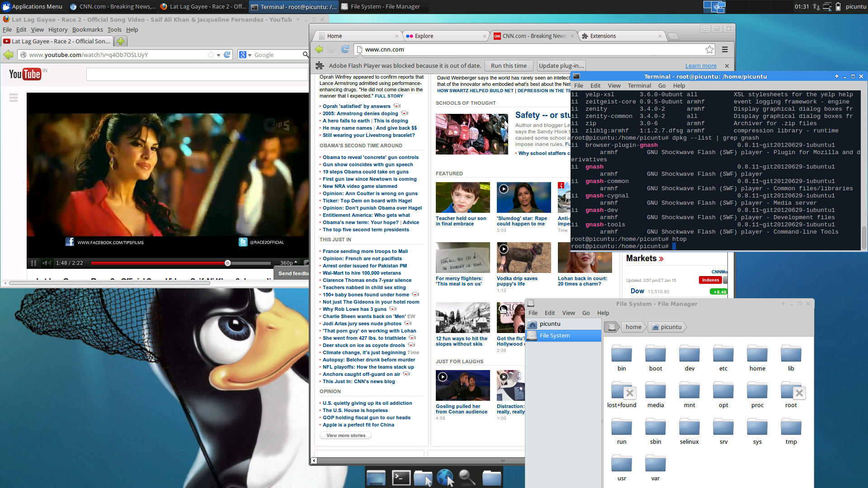
Task: Click the View more stories button
Action: click(x=346, y=436)
